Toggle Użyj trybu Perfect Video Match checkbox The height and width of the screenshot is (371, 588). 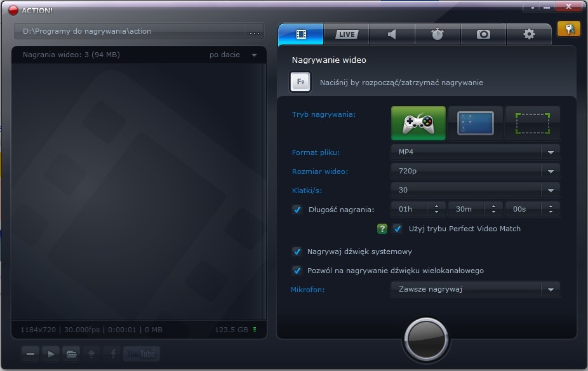[x=397, y=229]
